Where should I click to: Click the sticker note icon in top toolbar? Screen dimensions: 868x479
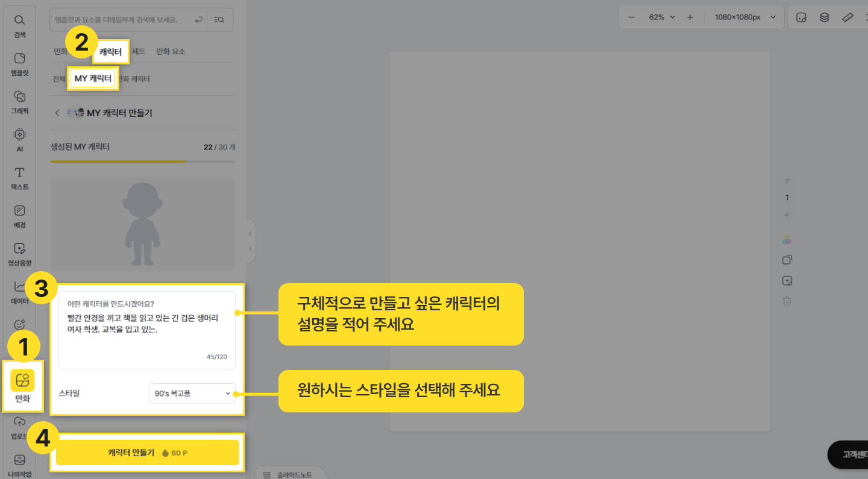(x=801, y=17)
